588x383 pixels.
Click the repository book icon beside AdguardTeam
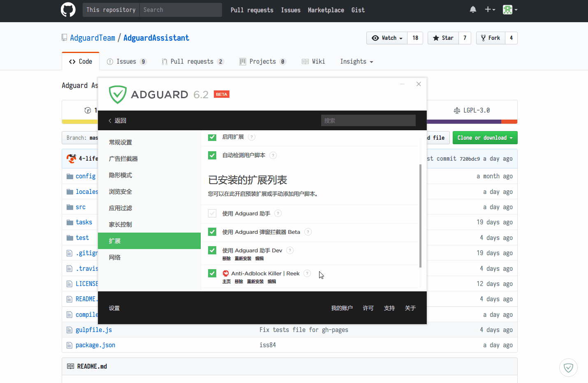pyautogui.click(x=64, y=37)
